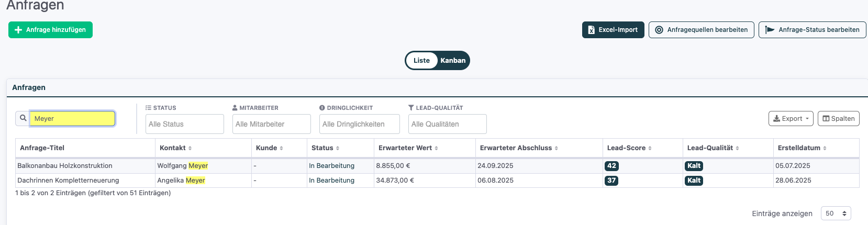Click the Erwarteter Wert sort icon
This screenshot has width=868, height=225.
click(437, 148)
